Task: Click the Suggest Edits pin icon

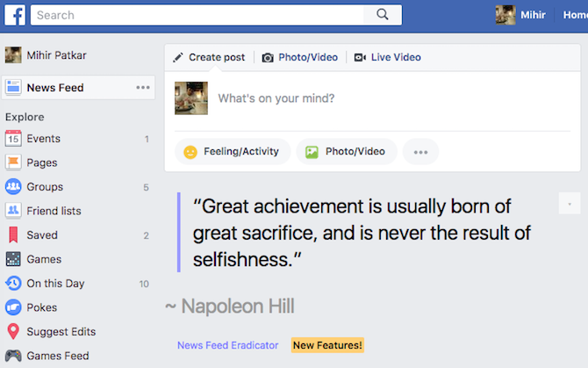Action: 13,332
